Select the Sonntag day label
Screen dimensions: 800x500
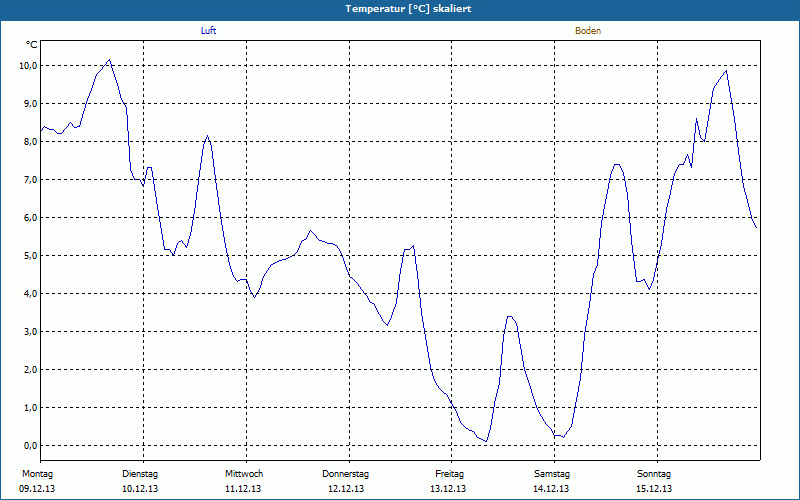(x=654, y=474)
